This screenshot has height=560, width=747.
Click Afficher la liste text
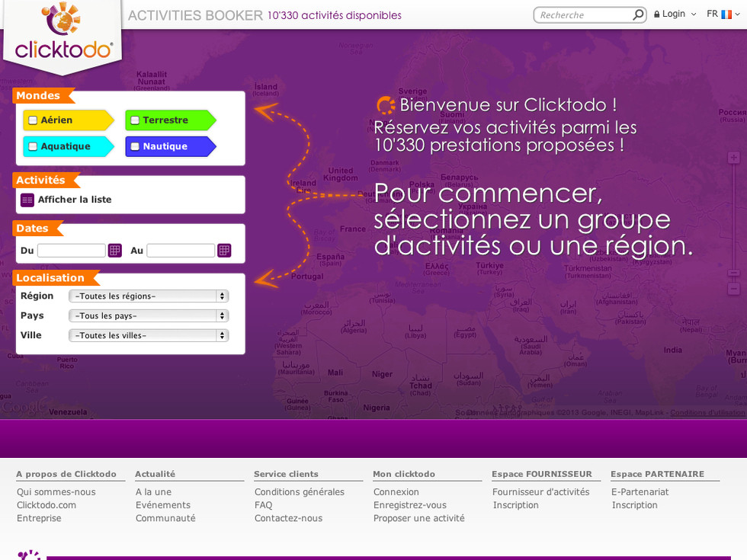click(75, 200)
